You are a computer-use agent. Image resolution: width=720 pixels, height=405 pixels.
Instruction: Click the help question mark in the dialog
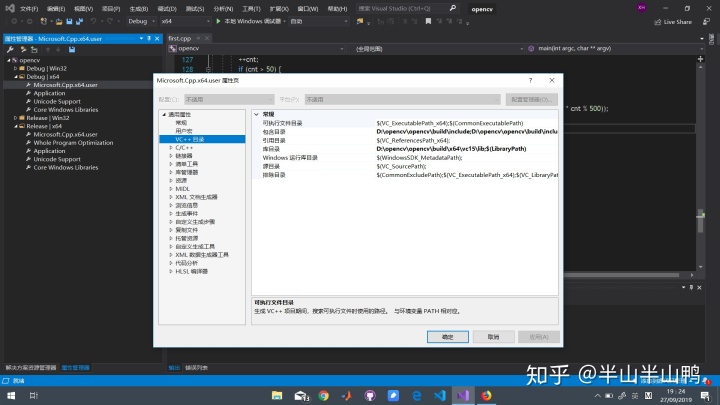click(x=530, y=80)
